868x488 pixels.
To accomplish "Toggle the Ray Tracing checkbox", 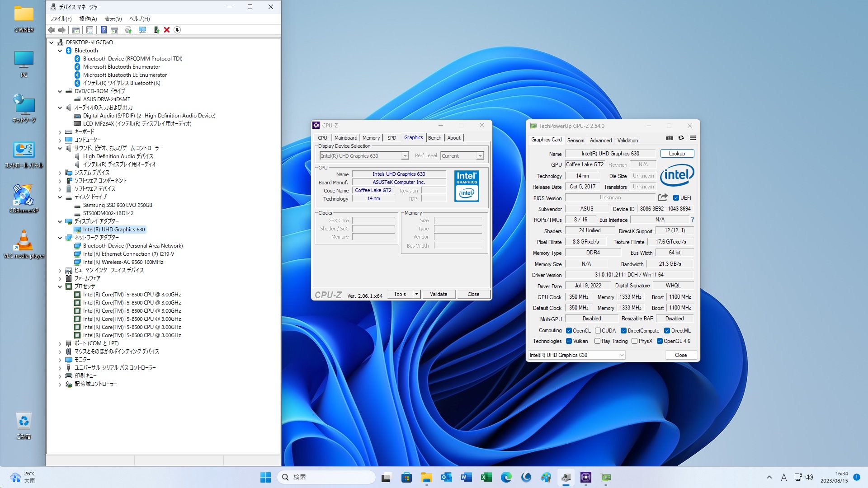I will (x=598, y=341).
